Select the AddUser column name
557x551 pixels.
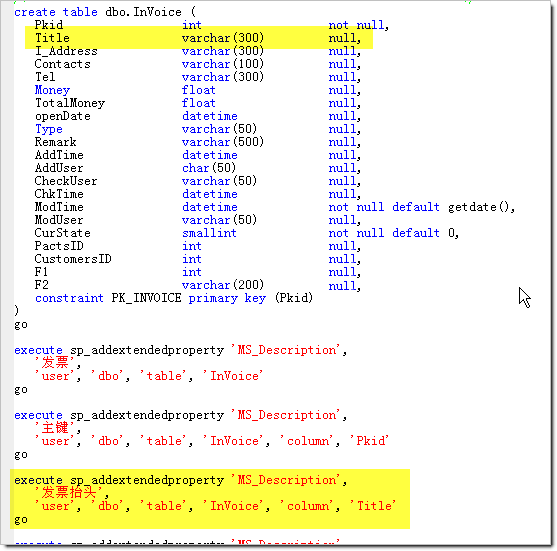coord(59,168)
